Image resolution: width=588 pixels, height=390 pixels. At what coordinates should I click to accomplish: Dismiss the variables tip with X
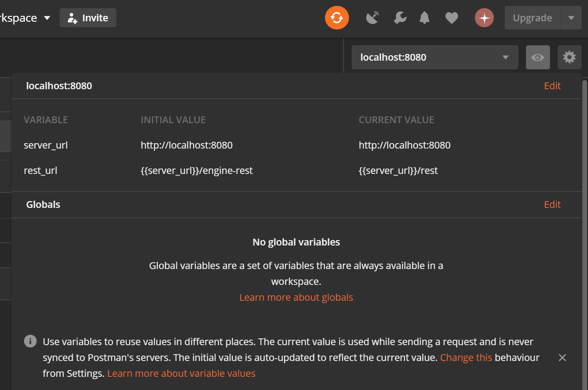(562, 357)
